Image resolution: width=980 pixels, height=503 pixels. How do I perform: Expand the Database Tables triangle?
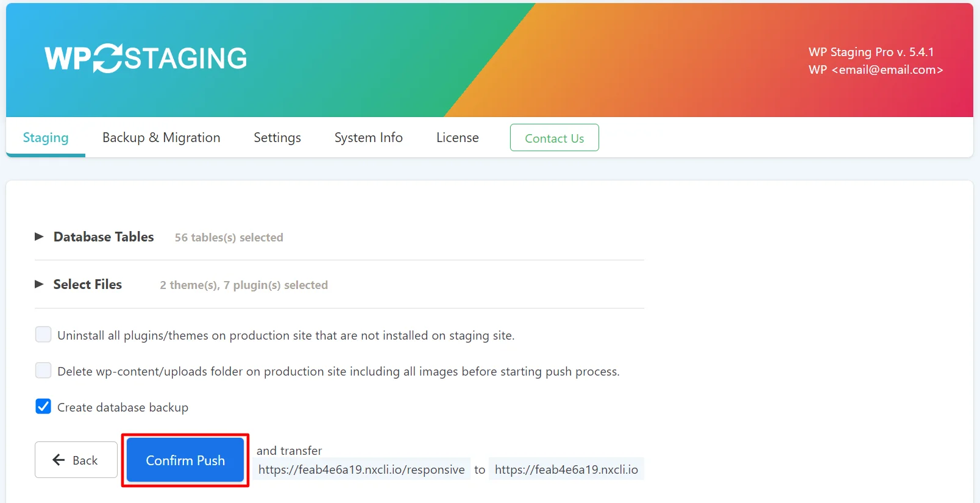tap(39, 237)
